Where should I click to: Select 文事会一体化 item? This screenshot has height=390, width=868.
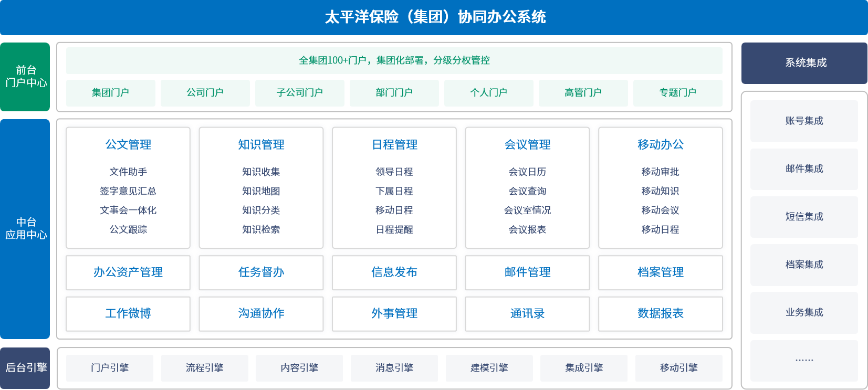128,210
